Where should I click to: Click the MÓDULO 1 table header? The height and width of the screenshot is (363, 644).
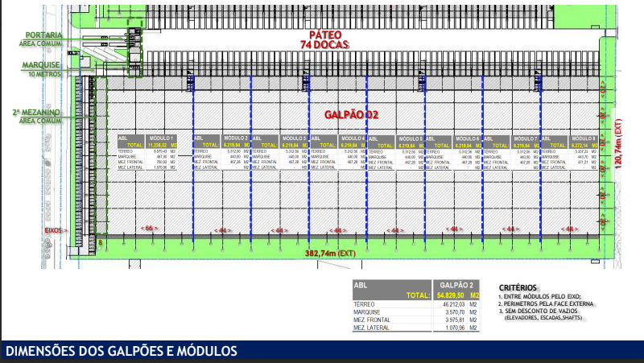click(x=162, y=138)
